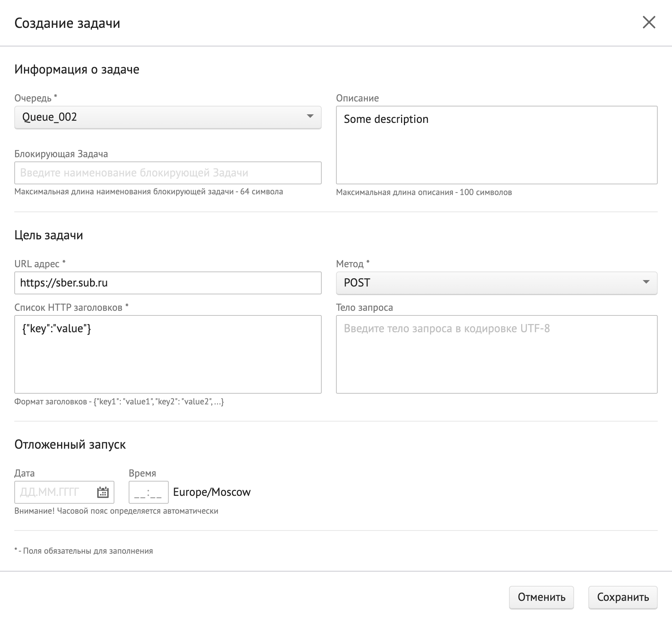Close the Создание задачи dialog
Image resolution: width=672 pixels, height=623 pixels.
click(649, 23)
